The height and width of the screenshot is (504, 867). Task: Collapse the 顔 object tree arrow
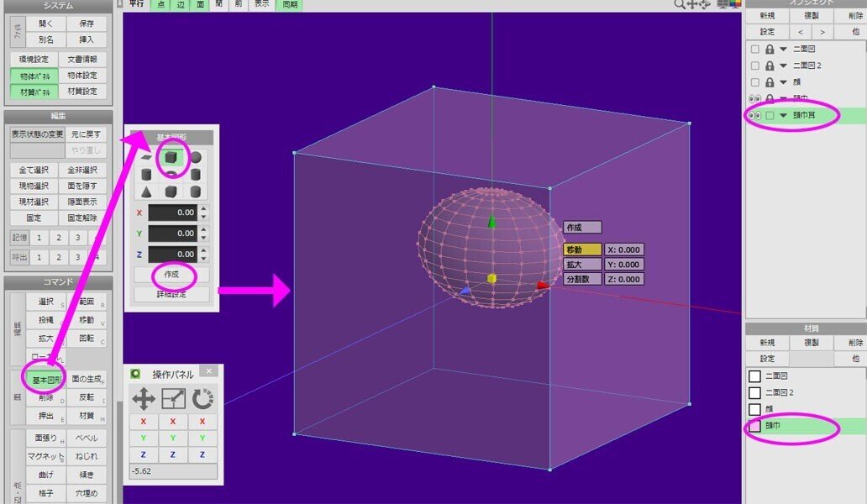click(x=784, y=82)
